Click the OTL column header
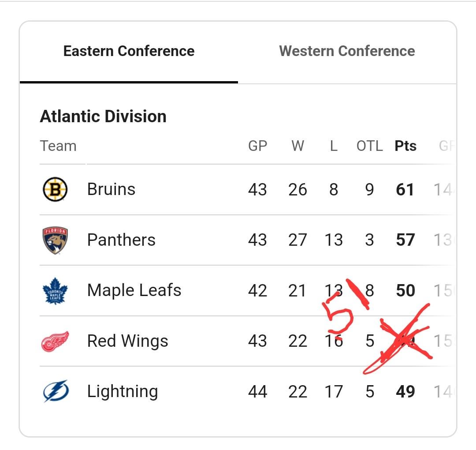476x450 pixels. click(369, 146)
